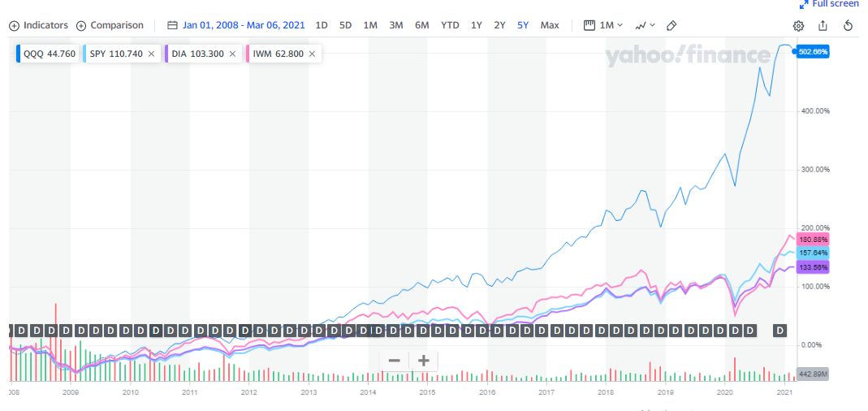Click the SPY 110.740 legend label
868x411 pixels.
[116, 54]
